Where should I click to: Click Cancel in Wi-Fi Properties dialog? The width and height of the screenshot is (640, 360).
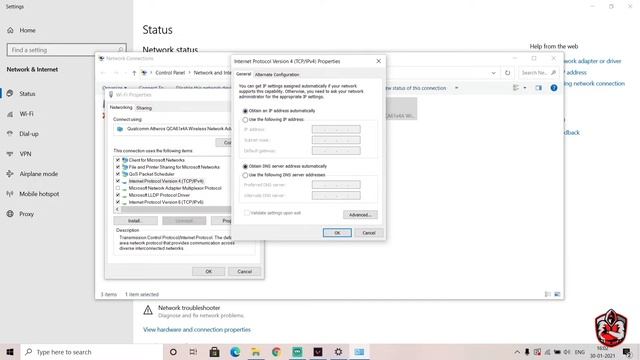coord(244,271)
